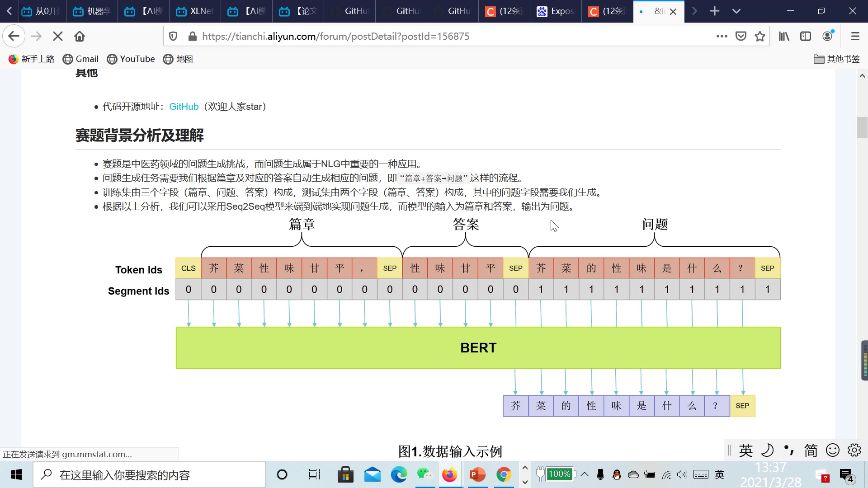
Task: Open the volume control
Action: (x=682, y=474)
